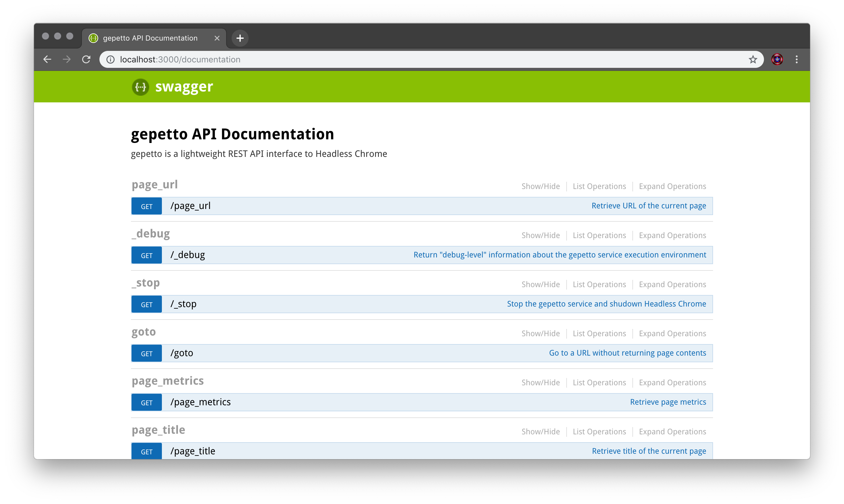Click the browser back arrow
844x504 pixels.
point(47,59)
